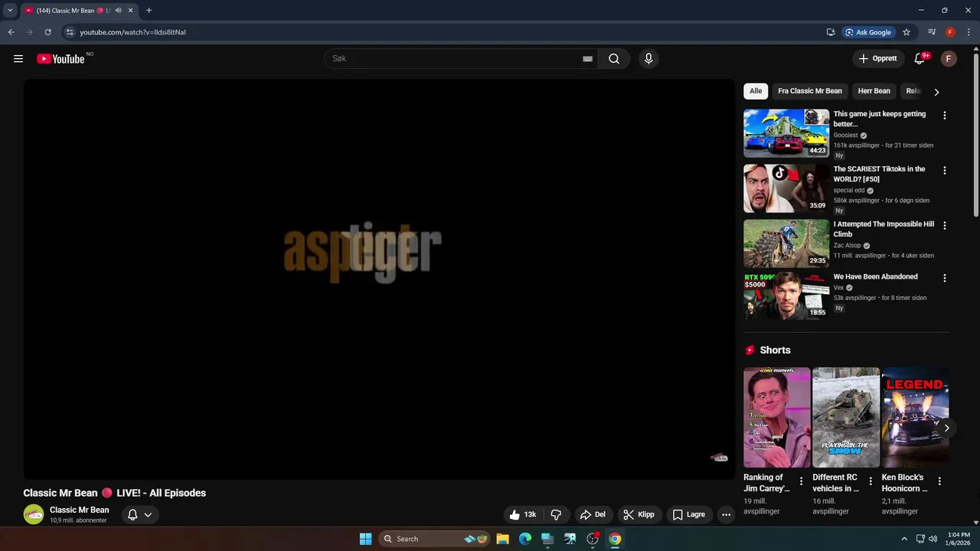The image size is (980, 551).
Task: Open 'We Have Been Abandoned' thumbnail
Action: (x=786, y=296)
